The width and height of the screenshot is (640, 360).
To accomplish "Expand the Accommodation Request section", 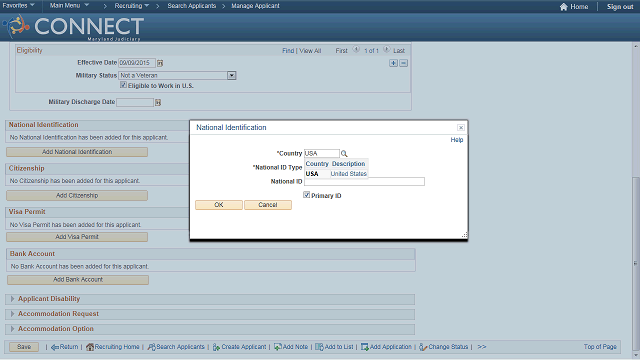I will pos(12,314).
